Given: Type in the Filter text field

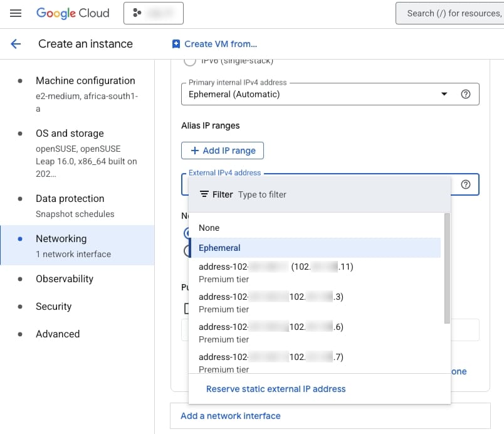Looking at the screenshot, I should [x=339, y=194].
